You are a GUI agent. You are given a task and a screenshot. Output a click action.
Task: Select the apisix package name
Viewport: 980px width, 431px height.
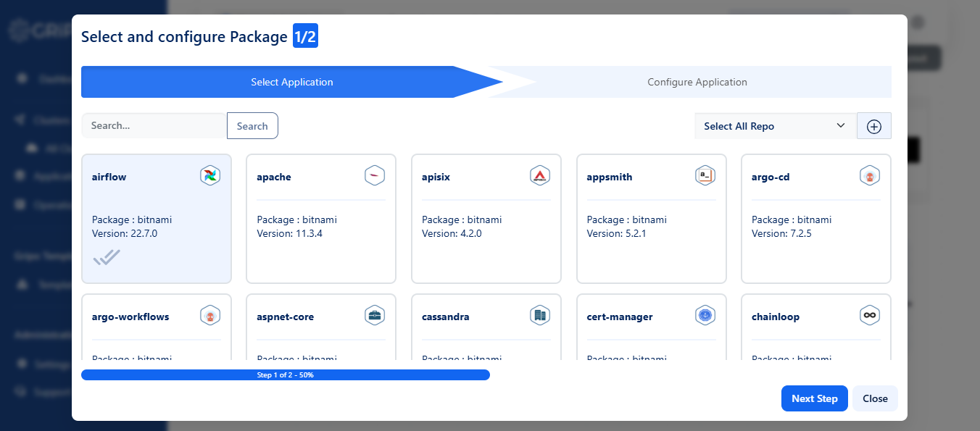point(436,177)
